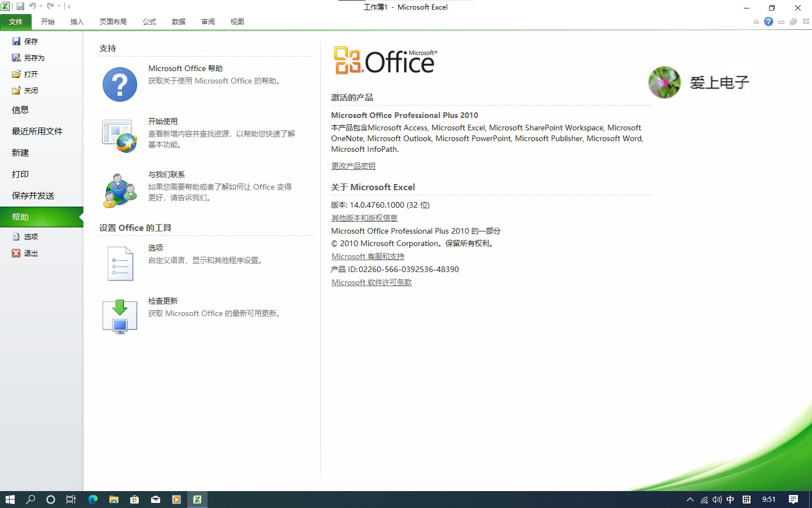
Task: Launch Microsoft Edge from the taskbar
Action: (93, 500)
